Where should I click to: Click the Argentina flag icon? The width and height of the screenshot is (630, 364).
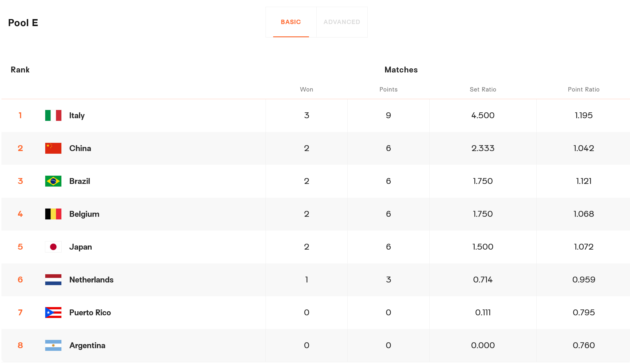(x=53, y=346)
